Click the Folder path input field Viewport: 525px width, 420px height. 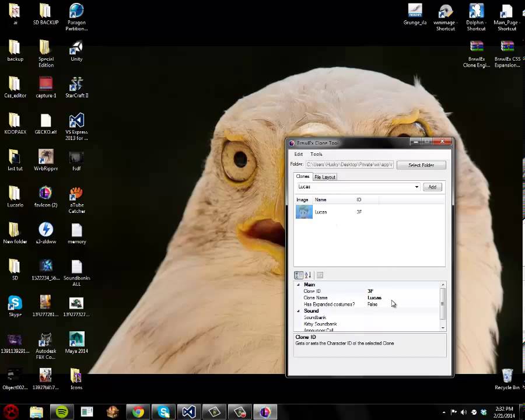coord(349,164)
